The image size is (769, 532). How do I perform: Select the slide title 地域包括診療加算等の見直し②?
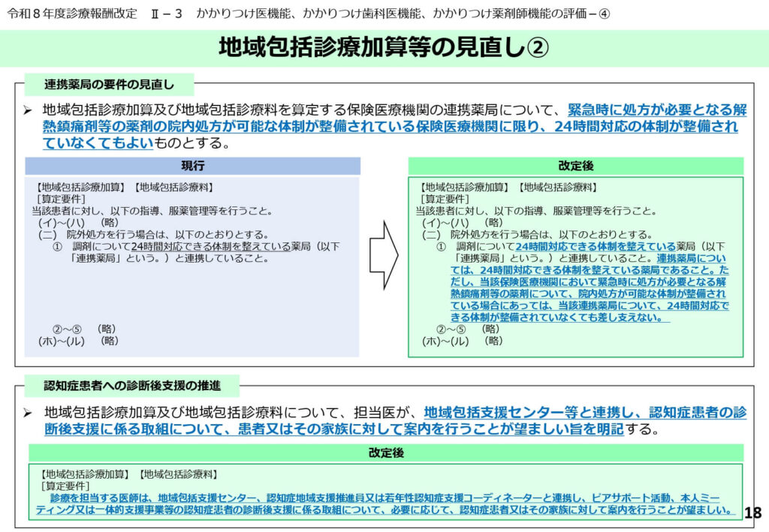click(x=384, y=48)
